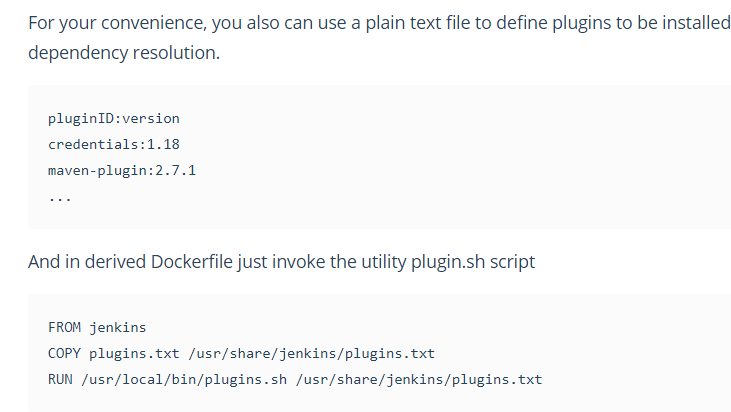Image resolution: width=731 pixels, height=412 pixels.
Task: Click the "pluginID:version" code line
Action: [113, 119]
